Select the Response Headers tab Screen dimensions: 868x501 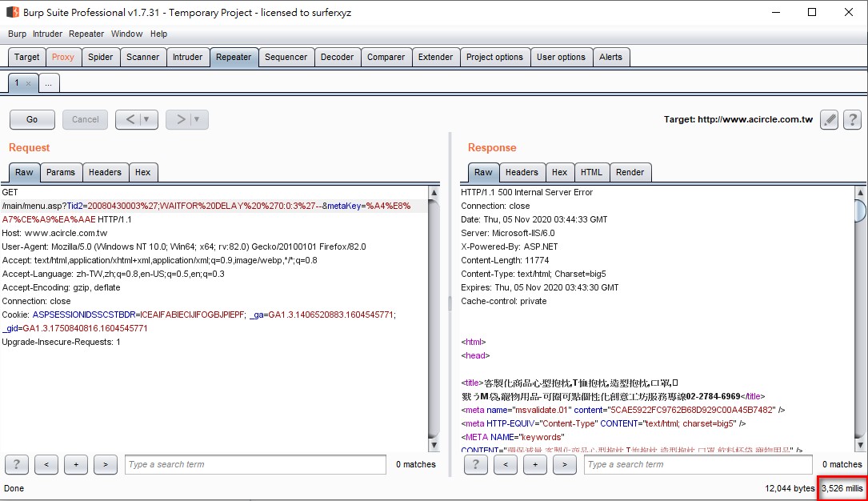[522, 172]
